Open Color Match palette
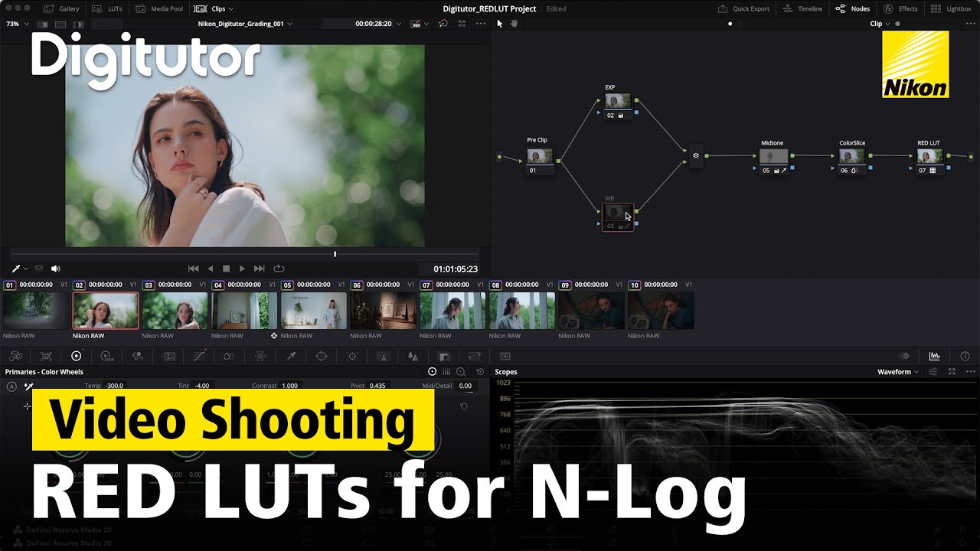Image resolution: width=980 pixels, height=551 pixels. 46,356
